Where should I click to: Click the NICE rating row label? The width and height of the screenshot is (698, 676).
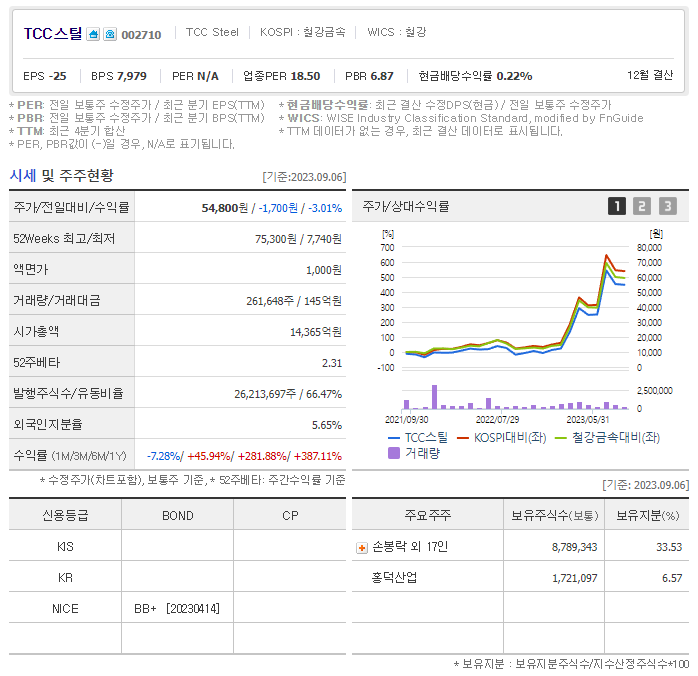click(x=65, y=609)
